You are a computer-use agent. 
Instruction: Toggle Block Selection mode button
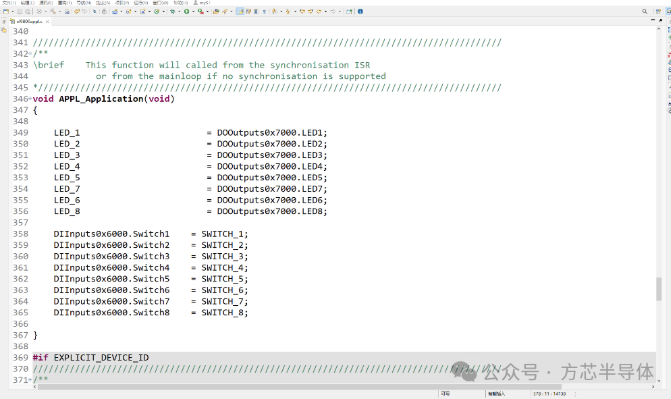256,12
